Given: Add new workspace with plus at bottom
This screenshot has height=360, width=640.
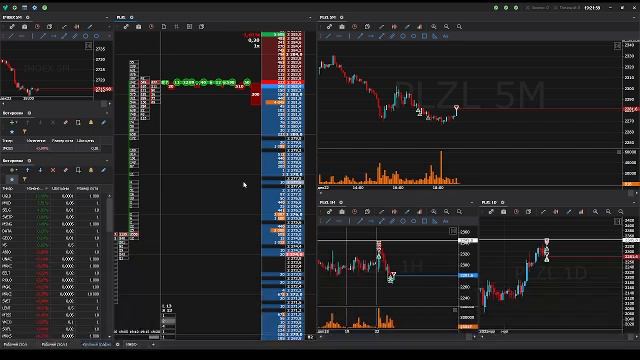Looking at the screenshot, I should coord(153,344).
